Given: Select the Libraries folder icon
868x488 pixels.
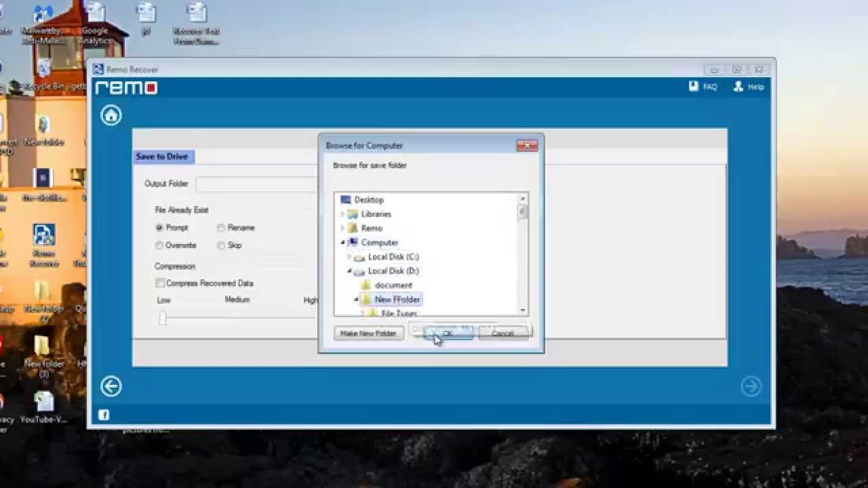Looking at the screenshot, I should 353,214.
